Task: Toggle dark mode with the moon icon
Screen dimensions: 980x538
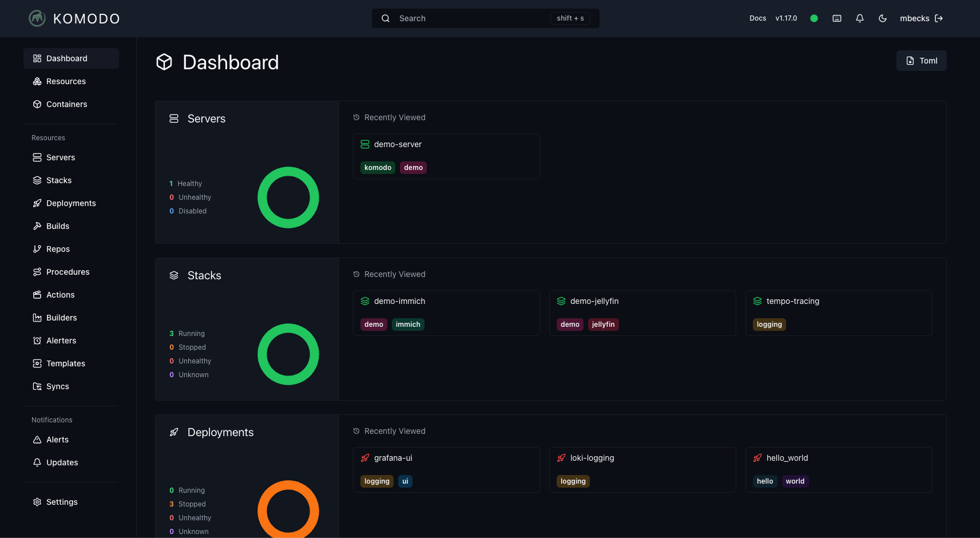Action: [883, 18]
